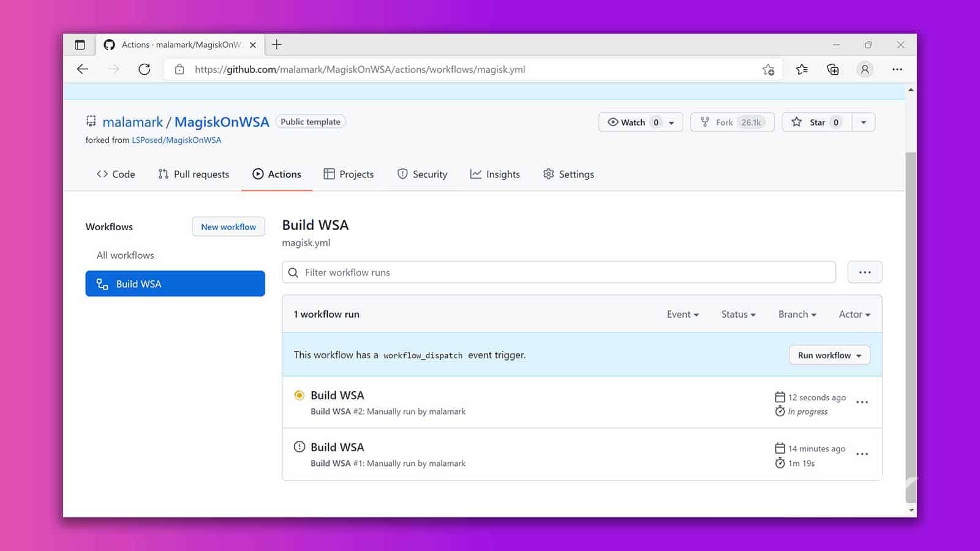The width and height of the screenshot is (980, 551).
Task: Open the Actor filter dropdown
Action: tap(854, 314)
